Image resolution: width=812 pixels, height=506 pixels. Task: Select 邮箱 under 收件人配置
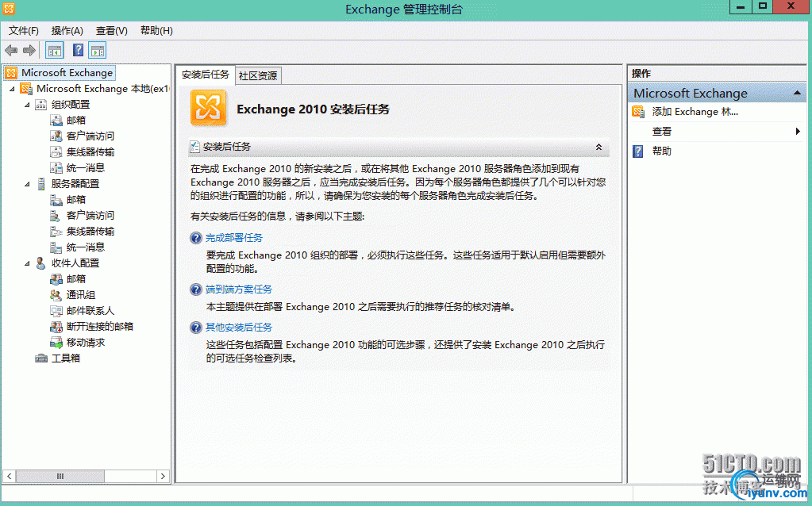pos(76,279)
